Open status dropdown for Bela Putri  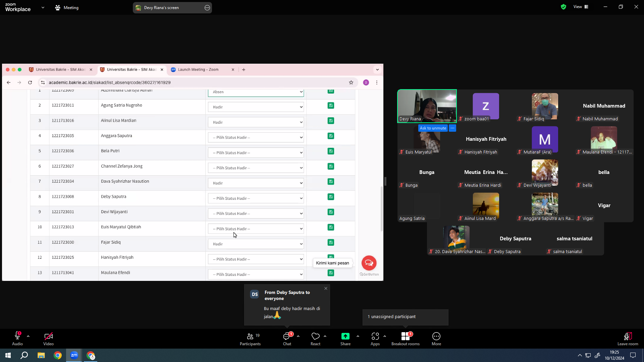256,153
